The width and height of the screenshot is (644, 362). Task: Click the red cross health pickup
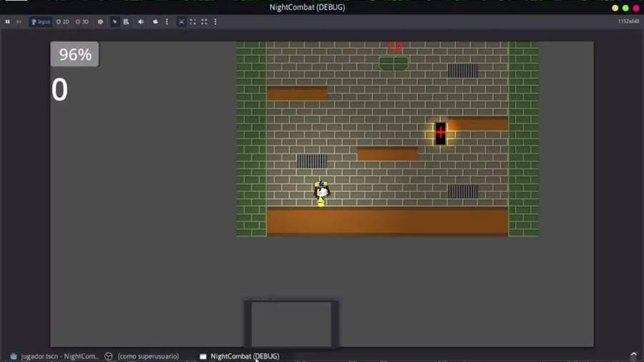tap(440, 133)
